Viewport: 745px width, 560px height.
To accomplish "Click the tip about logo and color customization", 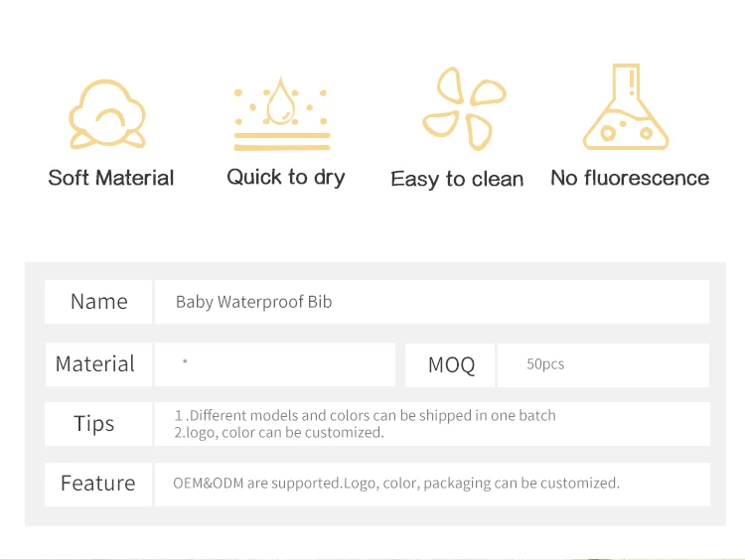I will 279,433.
